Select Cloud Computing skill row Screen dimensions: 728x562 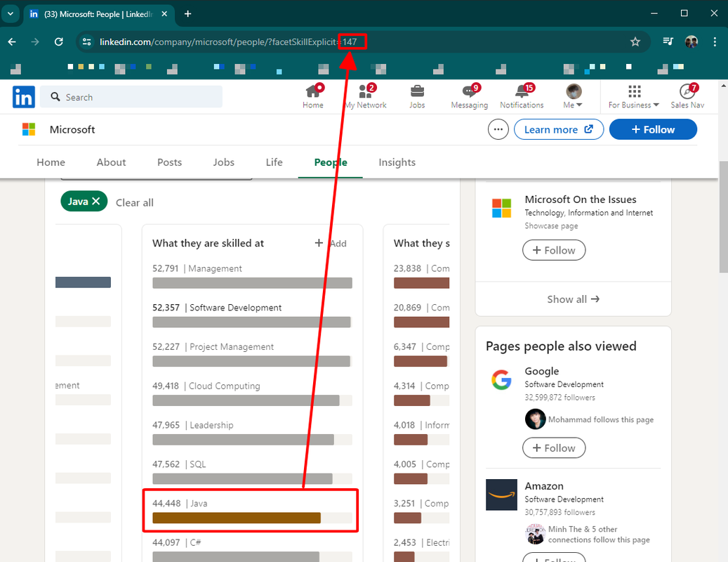pos(252,393)
